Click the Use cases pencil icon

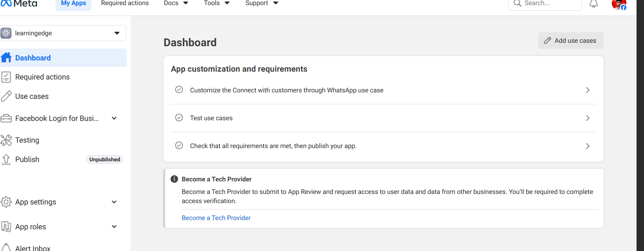[6, 96]
